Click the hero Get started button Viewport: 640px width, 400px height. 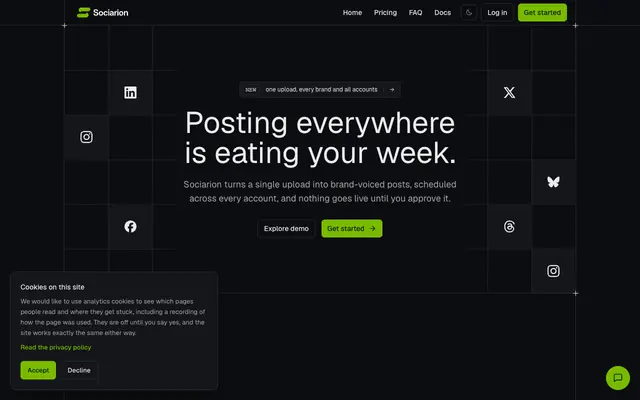[352, 229]
